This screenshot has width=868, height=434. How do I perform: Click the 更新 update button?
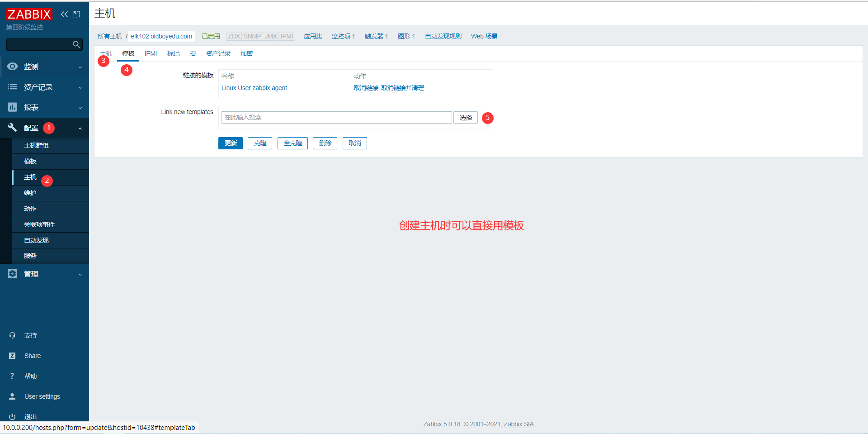click(231, 143)
